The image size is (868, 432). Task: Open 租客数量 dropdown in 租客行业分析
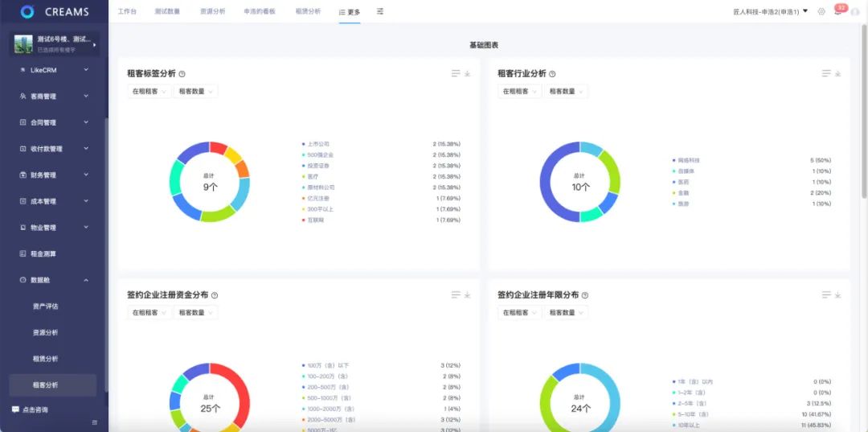coord(566,92)
